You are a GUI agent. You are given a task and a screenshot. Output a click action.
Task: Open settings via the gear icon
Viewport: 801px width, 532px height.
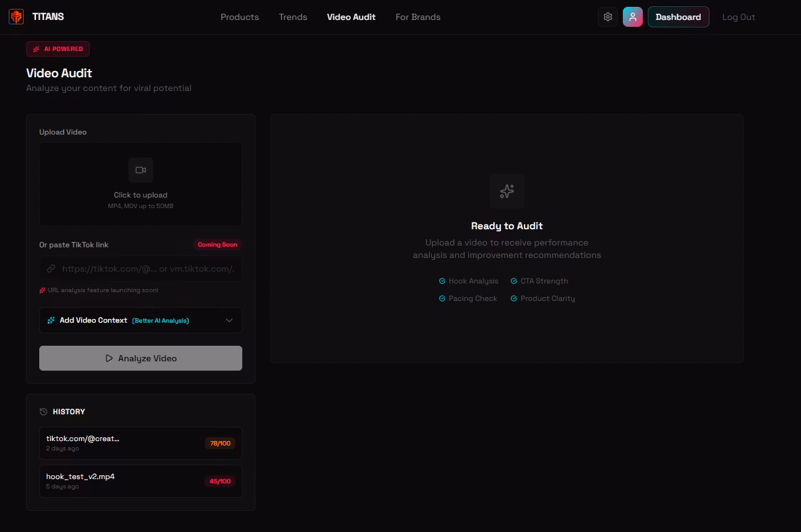tap(608, 17)
